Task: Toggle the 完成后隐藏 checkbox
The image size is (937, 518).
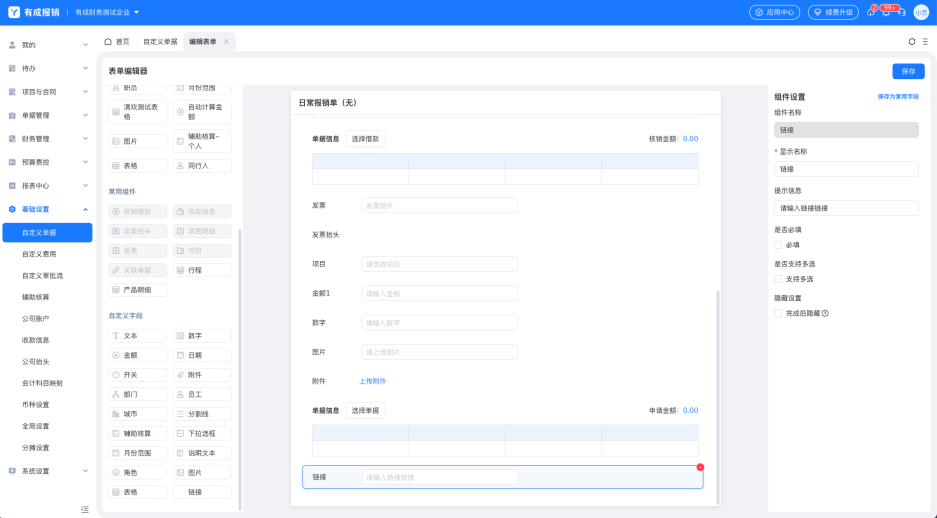Action: click(x=778, y=313)
